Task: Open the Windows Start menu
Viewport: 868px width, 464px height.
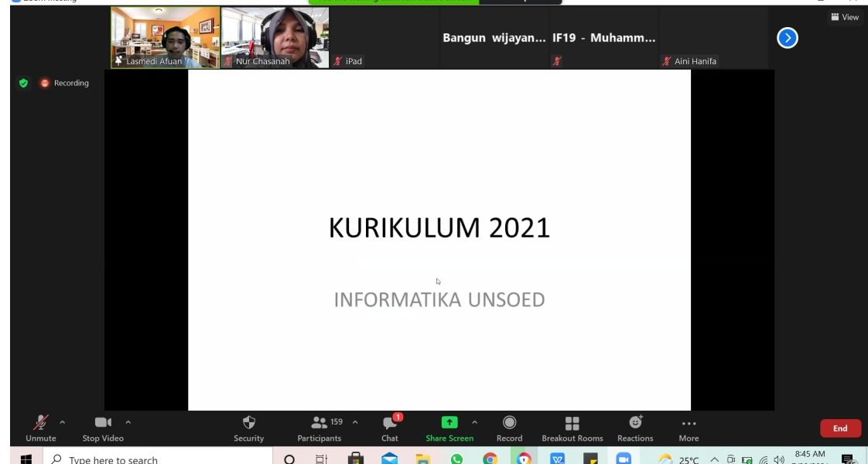Action: click(x=26, y=459)
